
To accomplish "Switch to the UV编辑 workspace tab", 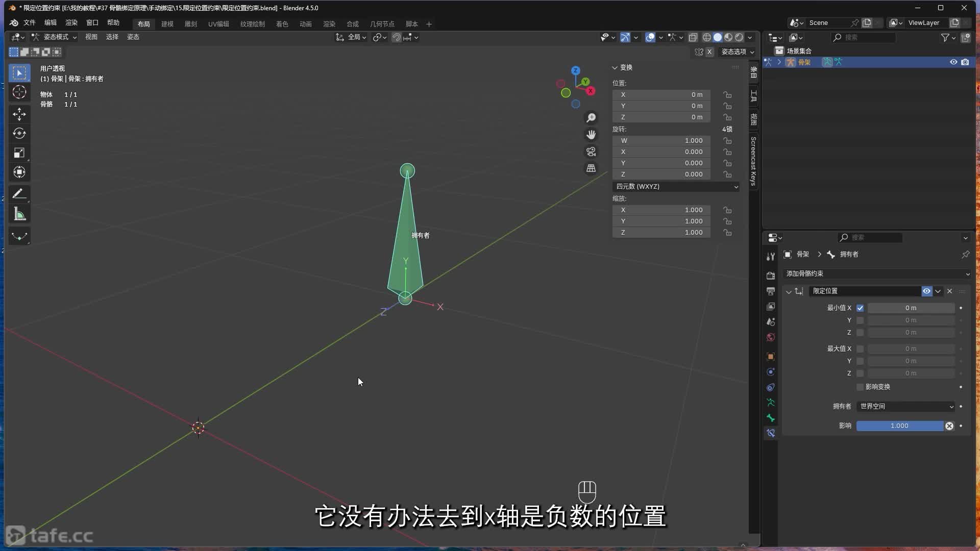I will pyautogui.click(x=218, y=24).
